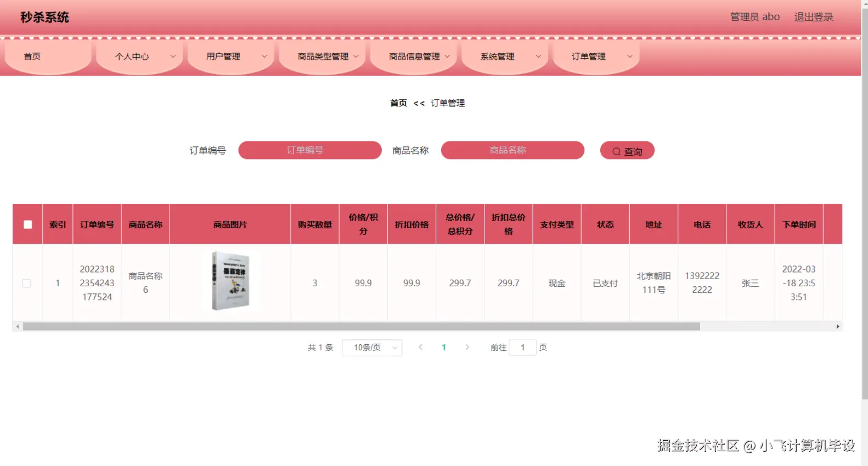
Task: Open the 用户管理 menu
Action: tap(230, 56)
